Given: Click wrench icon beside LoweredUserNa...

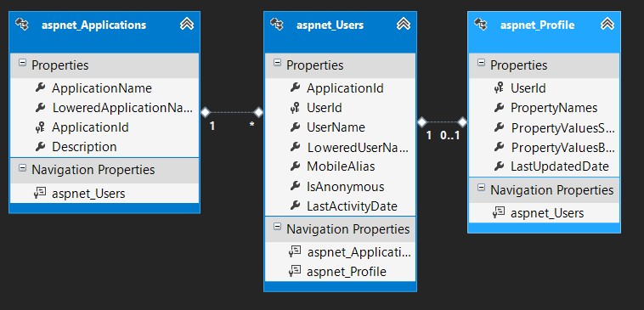Looking at the screenshot, I should tap(295, 147).
